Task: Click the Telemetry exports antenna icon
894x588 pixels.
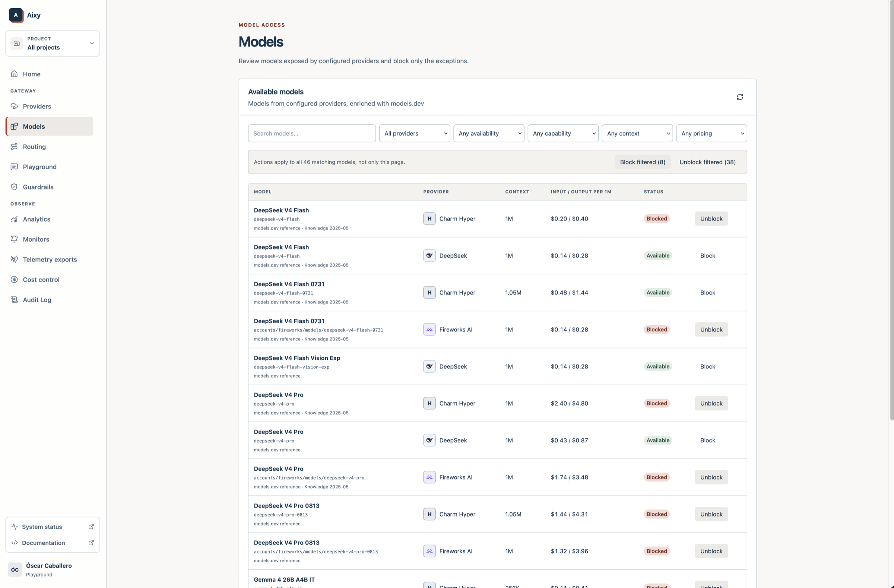Action: (14, 260)
